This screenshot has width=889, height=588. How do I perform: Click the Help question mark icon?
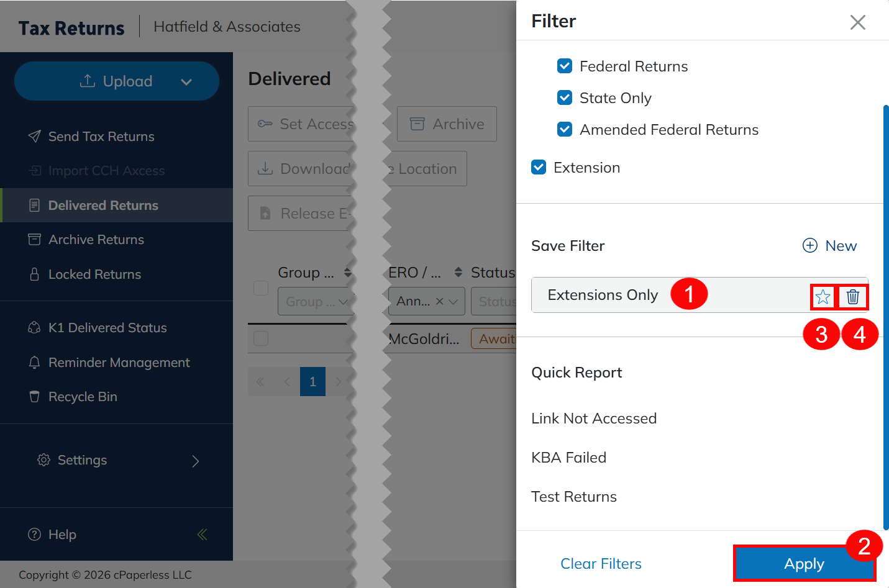pos(35,535)
